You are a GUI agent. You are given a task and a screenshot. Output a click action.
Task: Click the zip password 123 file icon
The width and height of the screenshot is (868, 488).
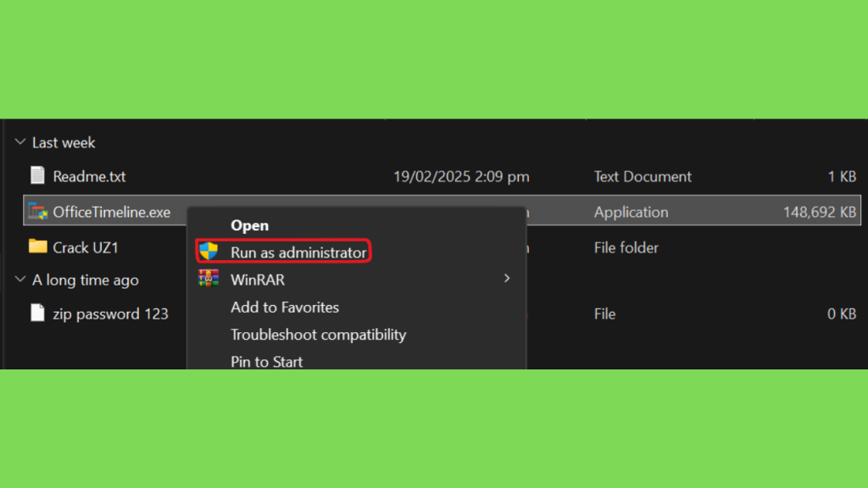(37, 313)
